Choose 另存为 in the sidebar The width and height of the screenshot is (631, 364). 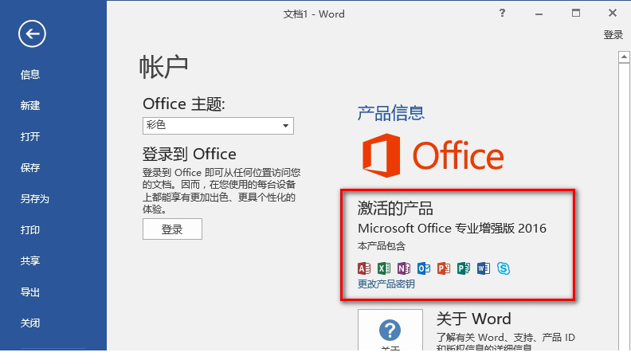[34, 198]
